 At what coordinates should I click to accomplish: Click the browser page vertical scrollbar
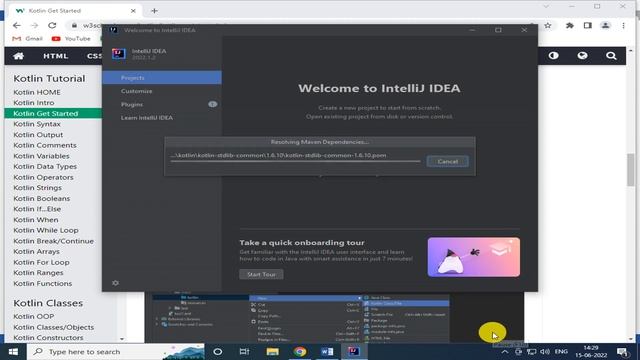631,169
